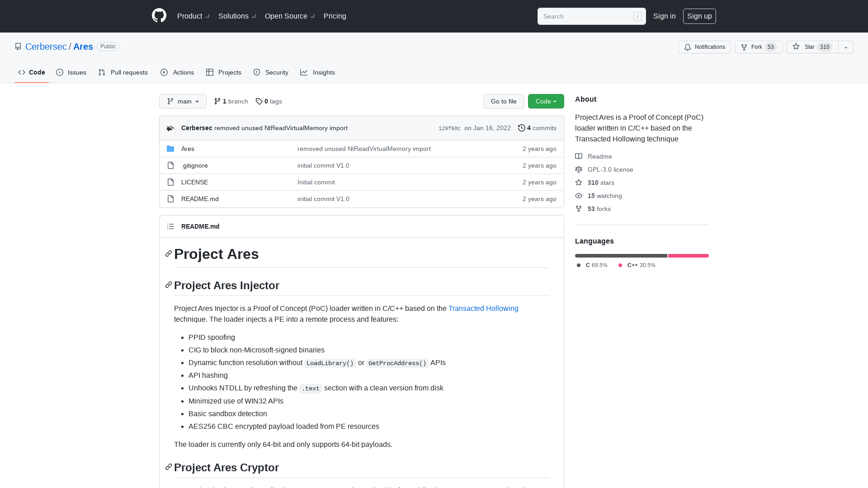Follow the Transacted Hollowing link

pos(483,308)
